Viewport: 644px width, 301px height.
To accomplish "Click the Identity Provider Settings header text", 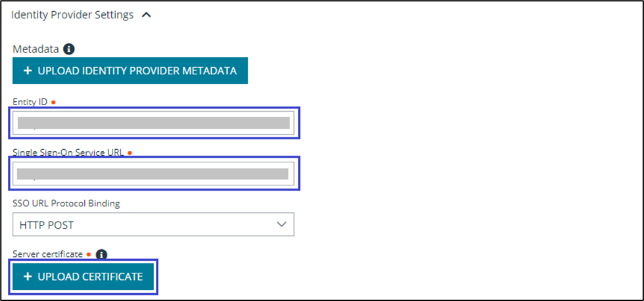I will click(x=72, y=15).
